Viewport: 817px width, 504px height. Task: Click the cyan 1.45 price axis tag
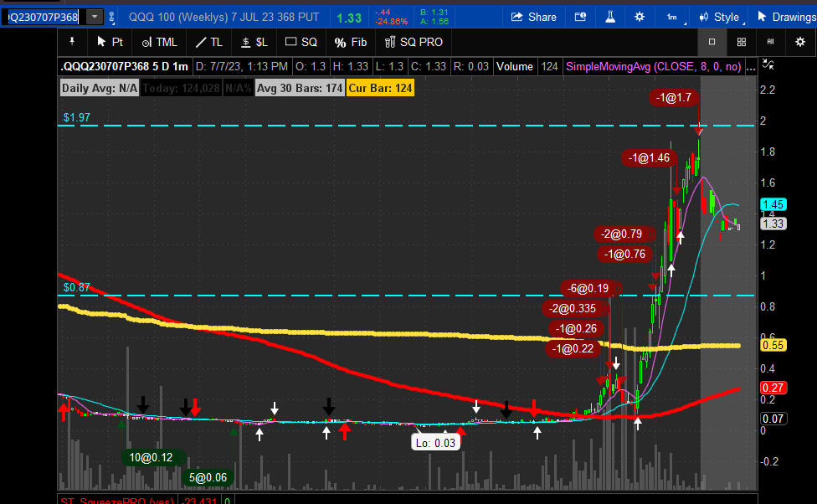pyautogui.click(x=773, y=205)
